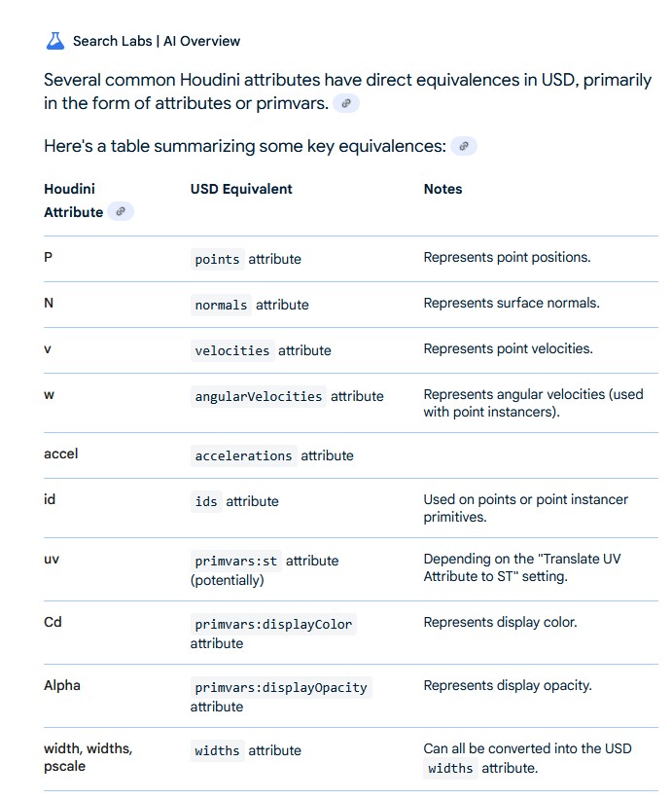Click the "normals" code chip
672x799 pixels.
221,305
